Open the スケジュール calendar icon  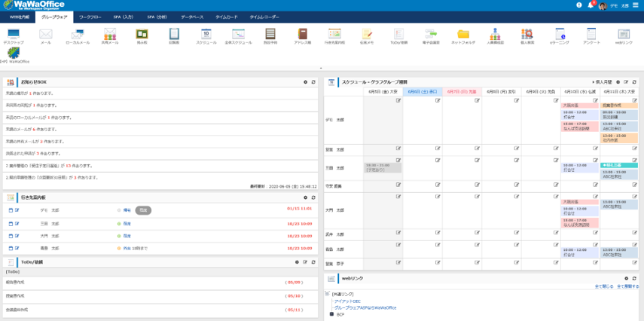206,35
